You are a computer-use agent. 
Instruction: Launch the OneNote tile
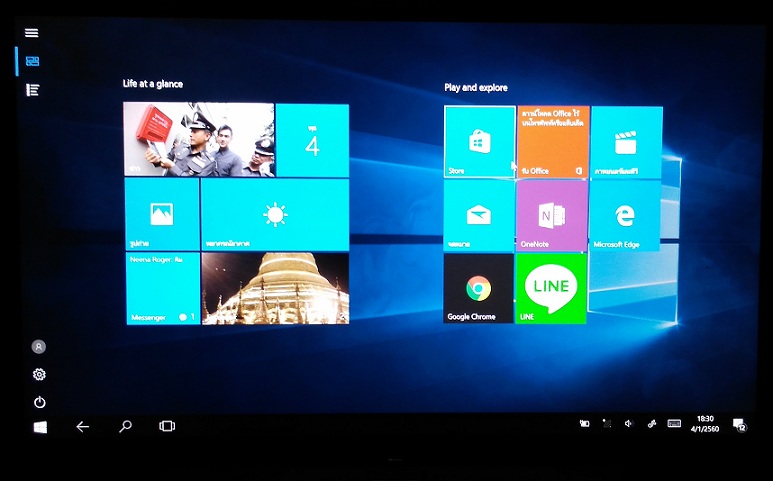coord(552,216)
